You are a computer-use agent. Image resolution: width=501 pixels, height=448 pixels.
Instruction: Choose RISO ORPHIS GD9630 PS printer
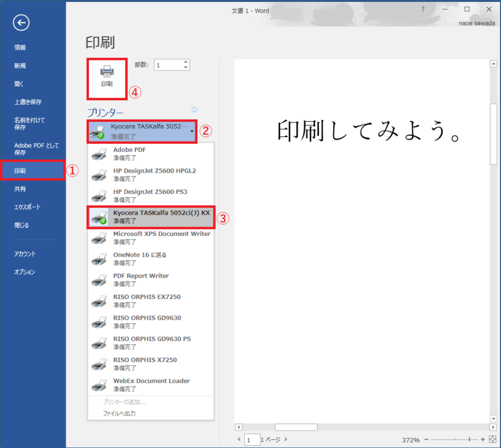pyautogui.click(x=151, y=344)
